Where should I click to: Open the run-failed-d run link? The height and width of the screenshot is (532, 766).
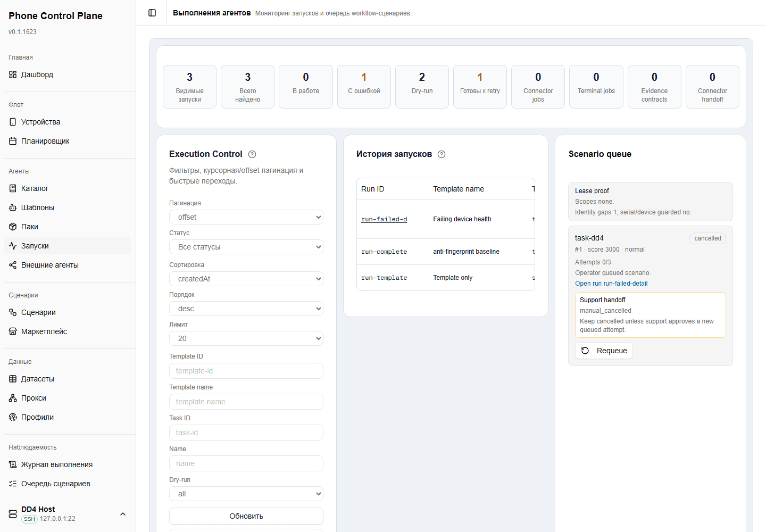pos(384,219)
